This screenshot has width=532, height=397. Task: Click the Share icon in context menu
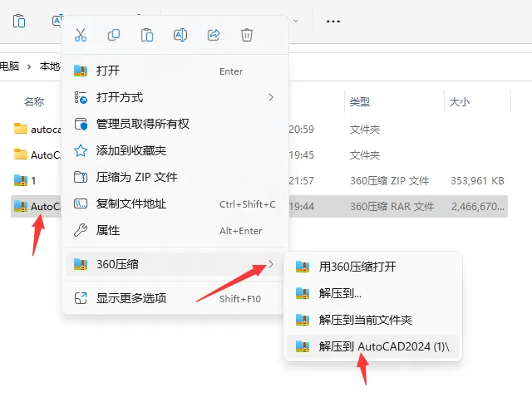coord(214,35)
